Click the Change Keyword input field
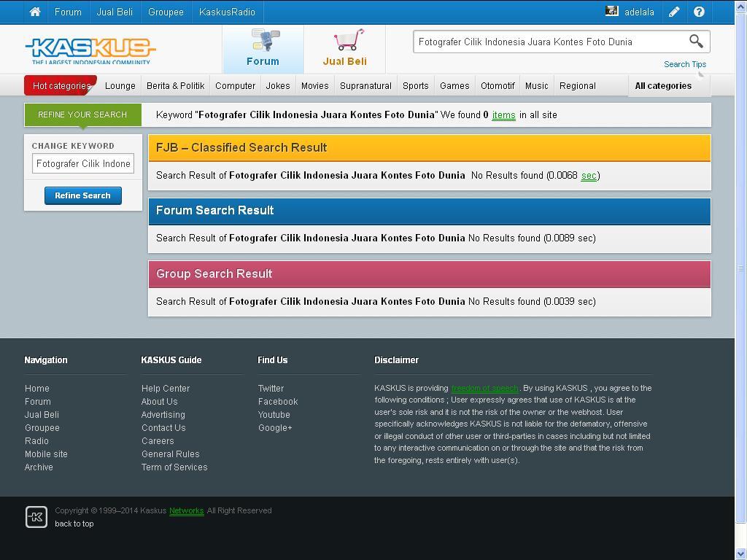The height and width of the screenshot is (560, 747). pyautogui.click(x=83, y=163)
